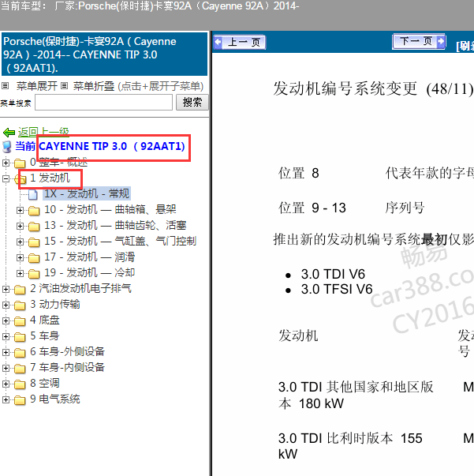Viewport: 474px width, 476px height.
Task: Collapse the 1 发动机 folder
Action: [6, 178]
